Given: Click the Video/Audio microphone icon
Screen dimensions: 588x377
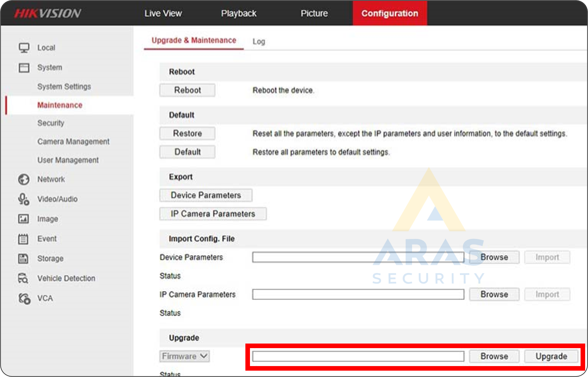Looking at the screenshot, I should point(24,199).
